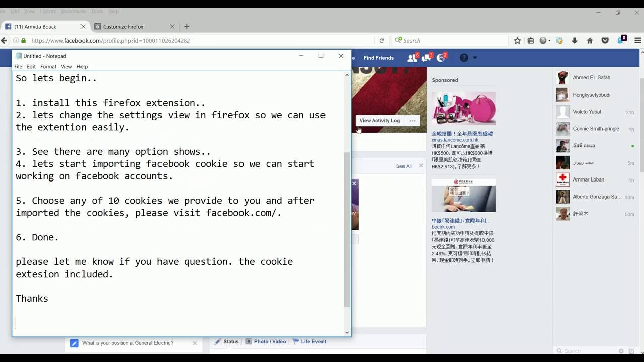Dismiss the General Electric position prompt
This screenshot has height=362, width=644.
tap(195, 343)
